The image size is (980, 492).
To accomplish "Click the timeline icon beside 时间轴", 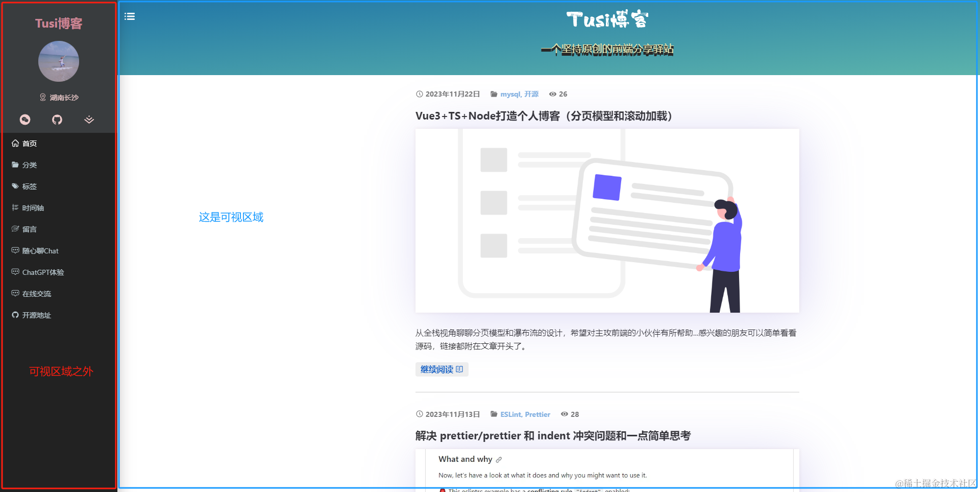I will click(x=15, y=207).
